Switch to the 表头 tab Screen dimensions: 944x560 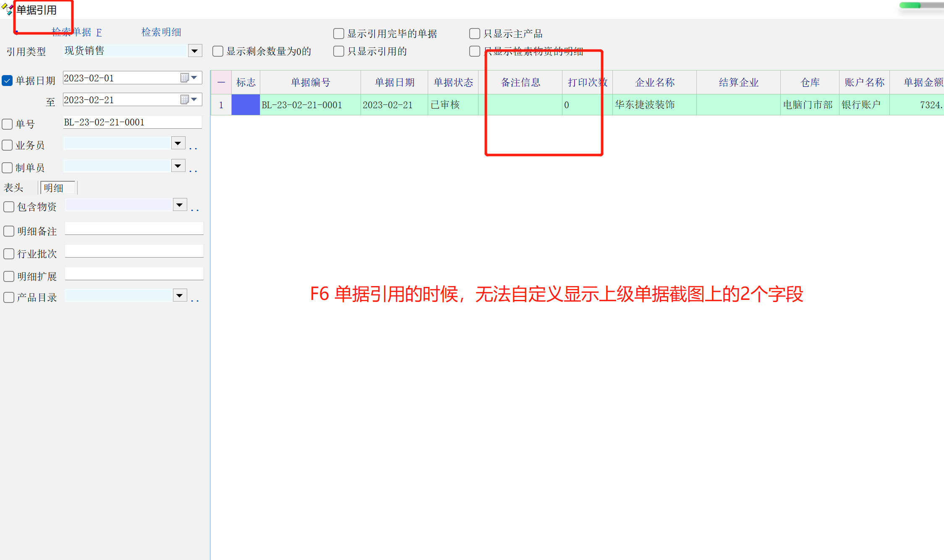coord(13,188)
